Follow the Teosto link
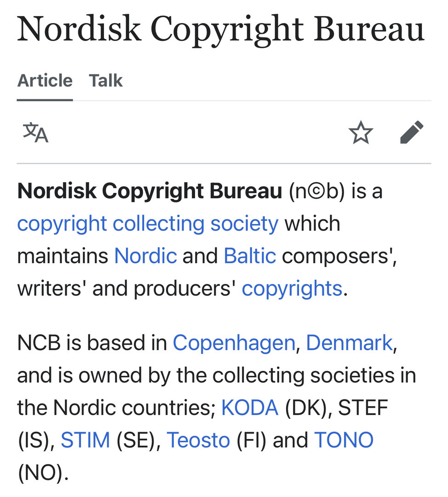 198,440
